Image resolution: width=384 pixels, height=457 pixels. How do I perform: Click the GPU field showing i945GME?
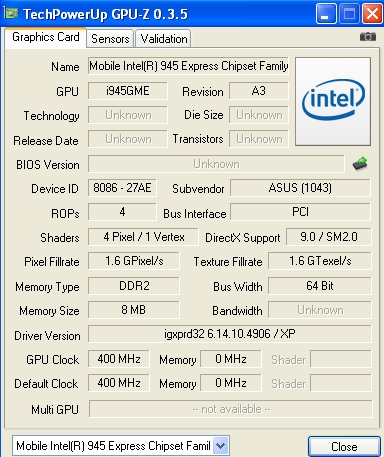(128, 91)
